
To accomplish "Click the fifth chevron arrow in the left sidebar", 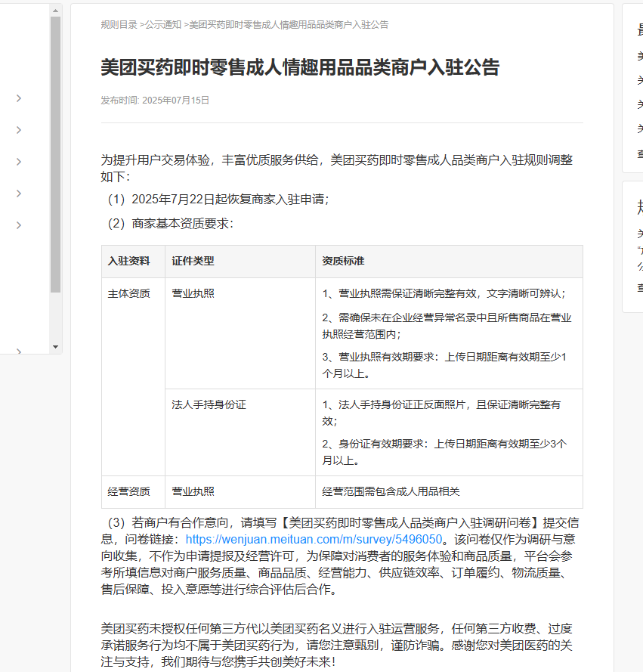I will click(x=18, y=225).
